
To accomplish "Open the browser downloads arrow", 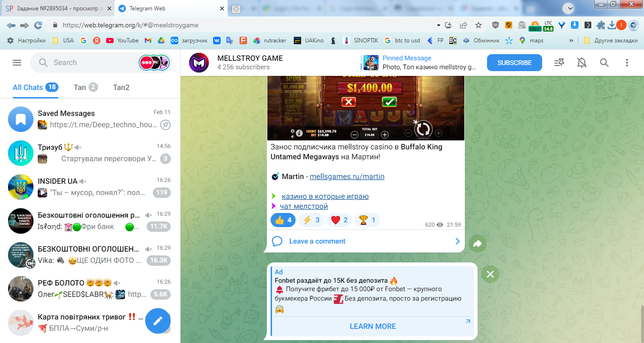I will point(611,25).
